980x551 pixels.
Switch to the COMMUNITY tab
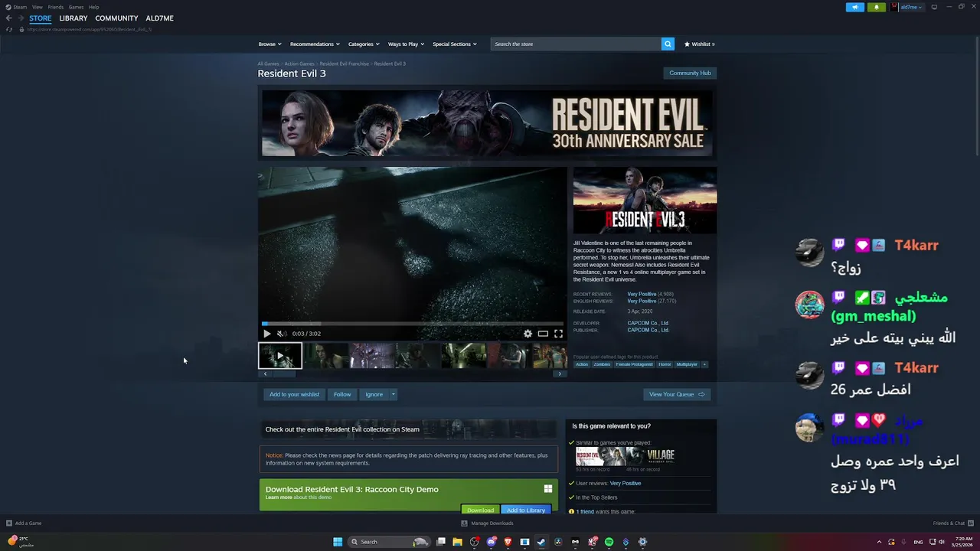pos(116,18)
